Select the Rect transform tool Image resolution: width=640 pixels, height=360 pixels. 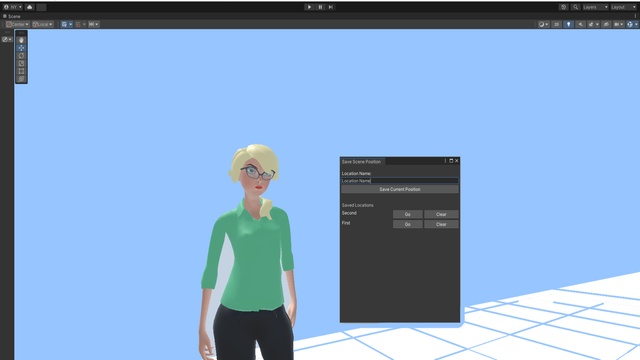tap(21, 71)
